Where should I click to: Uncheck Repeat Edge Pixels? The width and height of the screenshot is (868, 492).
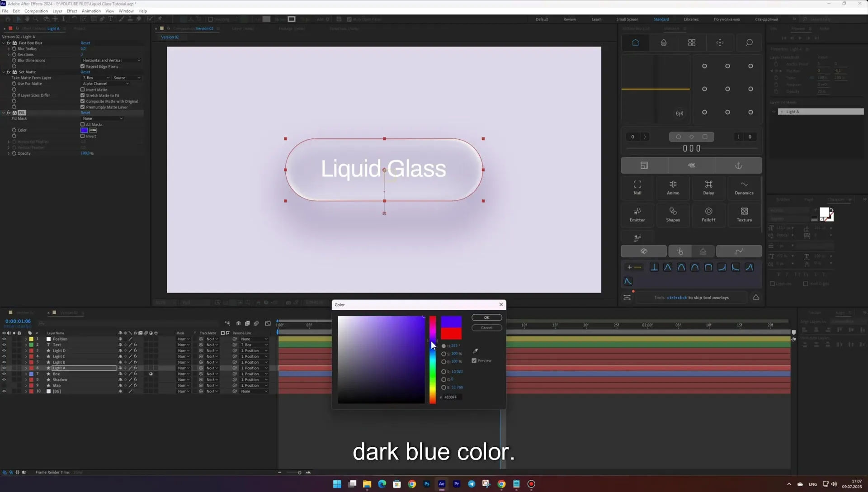pos(83,66)
